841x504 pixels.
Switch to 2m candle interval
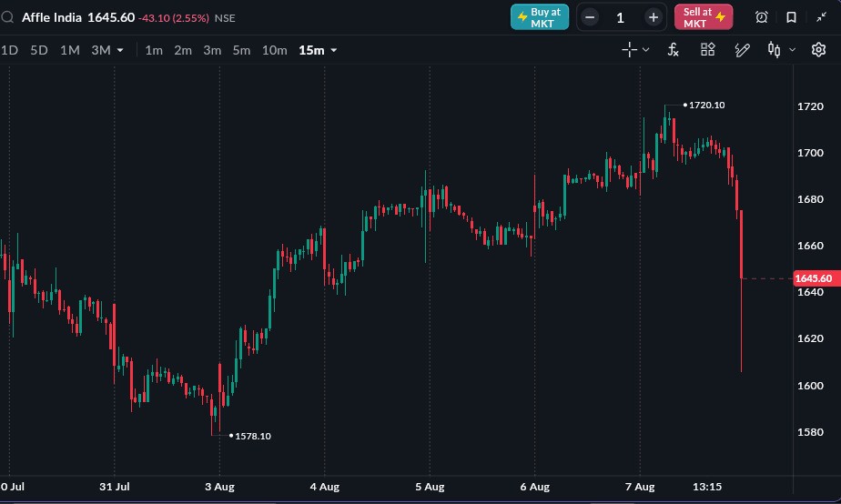(x=183, y=50)
